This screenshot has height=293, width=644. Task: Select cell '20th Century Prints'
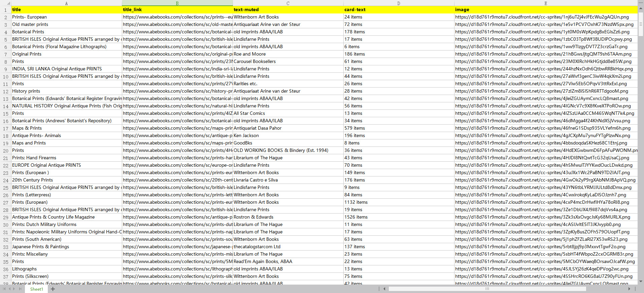pyautogui.click(x=66, y=180)
